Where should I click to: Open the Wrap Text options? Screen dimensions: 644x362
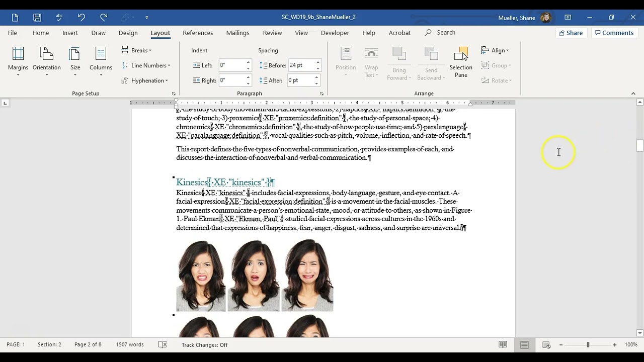[371, 62]
